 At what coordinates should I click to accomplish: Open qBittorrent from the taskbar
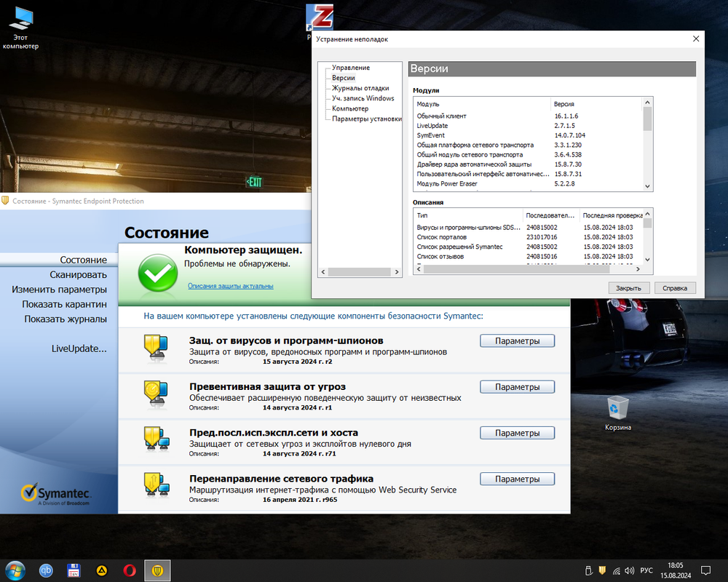pyautogui.click(x=46, y=570)
